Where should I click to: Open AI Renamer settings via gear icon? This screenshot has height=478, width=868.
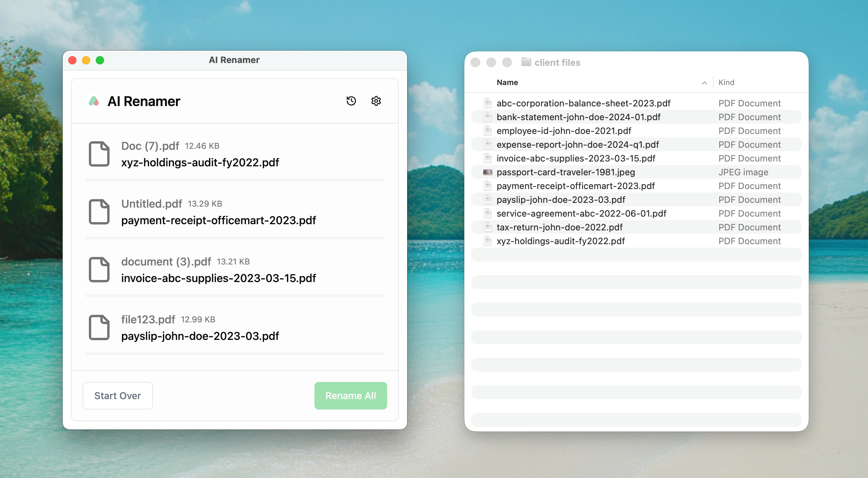pos(376,101)
